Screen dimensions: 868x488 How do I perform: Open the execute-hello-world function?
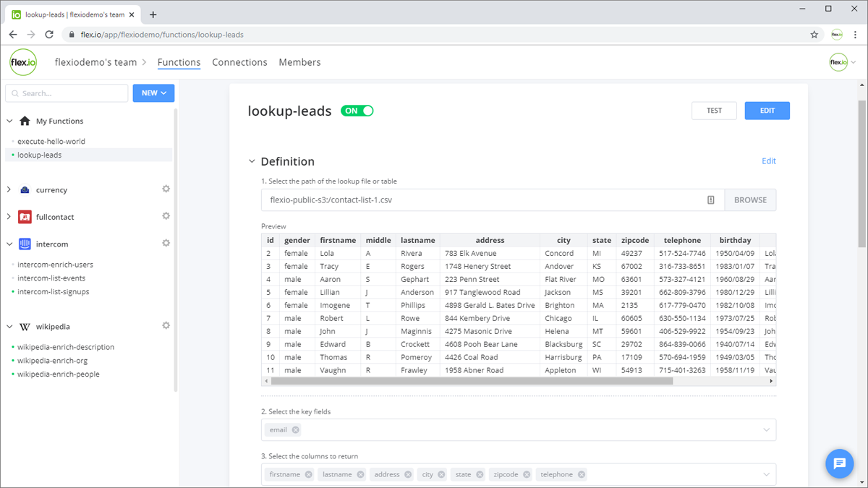51,141
